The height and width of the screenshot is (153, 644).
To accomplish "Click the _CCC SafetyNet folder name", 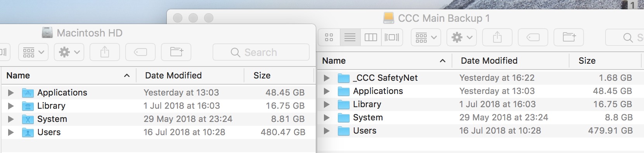I will click(385, 78).
